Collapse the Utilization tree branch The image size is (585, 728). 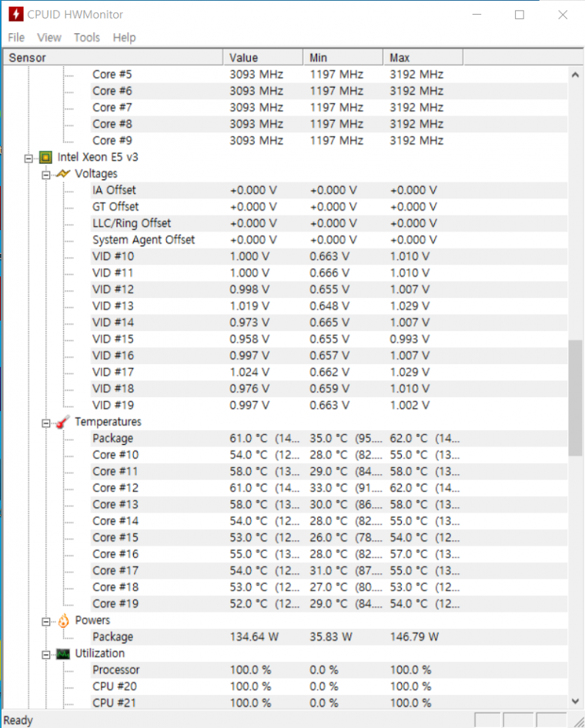point(46,655)
